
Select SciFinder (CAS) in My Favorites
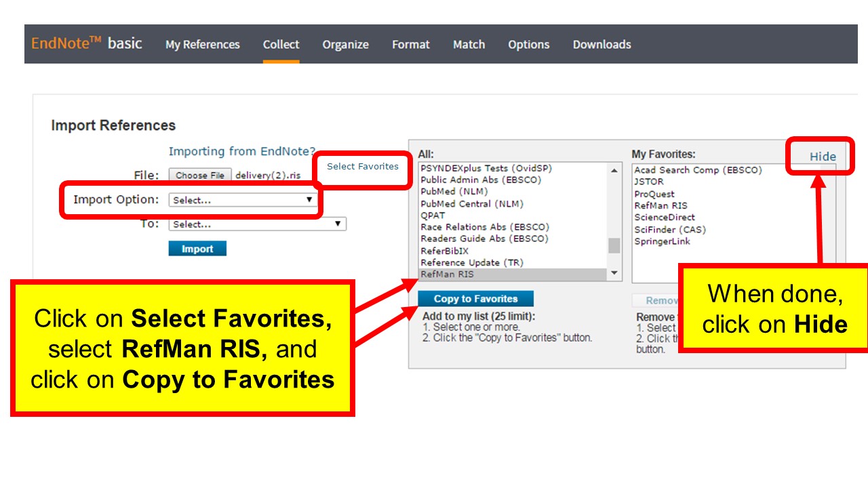pos(670,230)
